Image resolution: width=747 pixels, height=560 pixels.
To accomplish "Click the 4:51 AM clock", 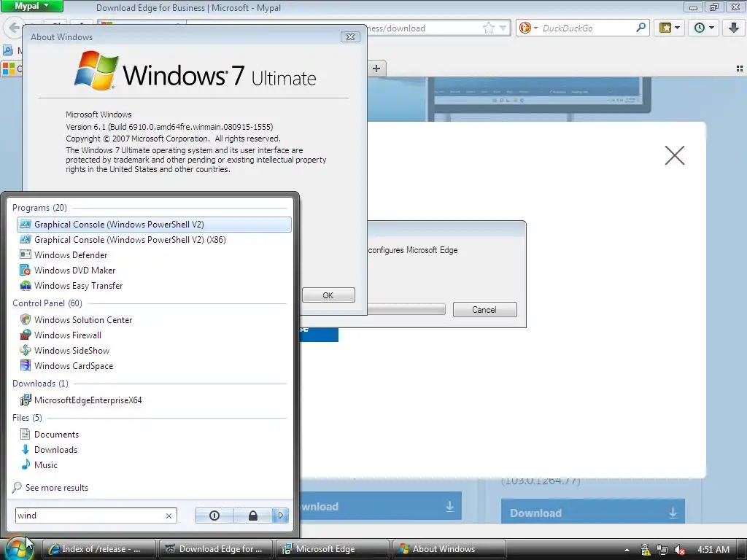I will coord(713,549).
